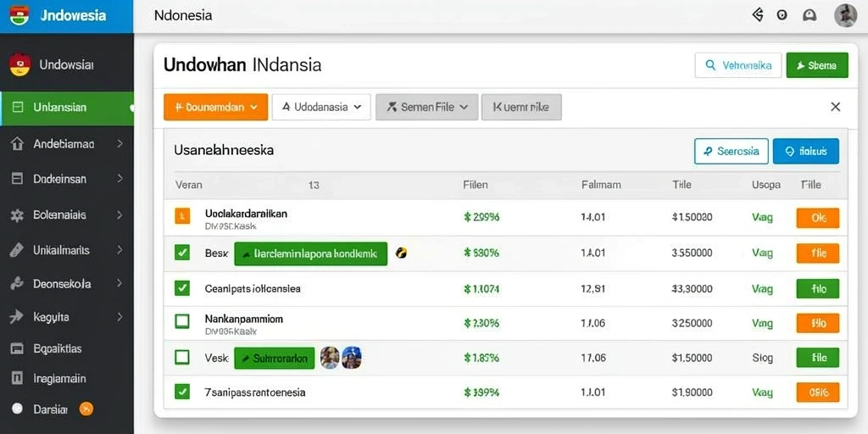Expand Deonsekola sidebar chevron
Screen dimensions: 868x434
click(120, 284)
